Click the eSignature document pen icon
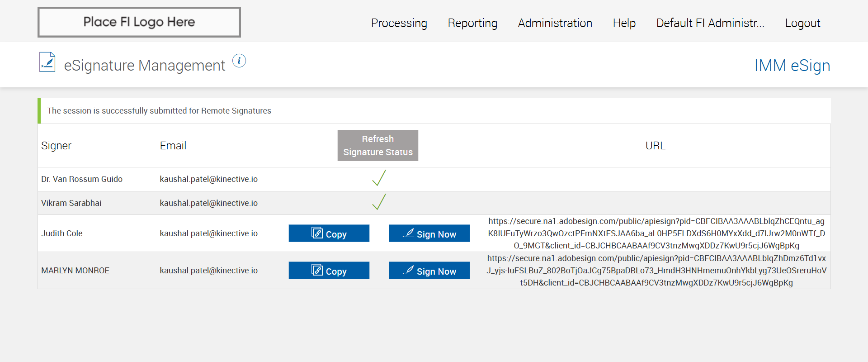The image size is (868, 362). [x=47, y=62]
